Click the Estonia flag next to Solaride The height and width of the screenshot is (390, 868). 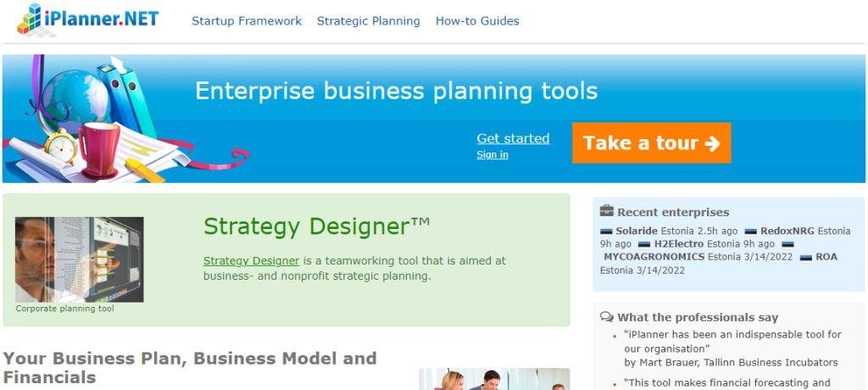tap(607, 231)
